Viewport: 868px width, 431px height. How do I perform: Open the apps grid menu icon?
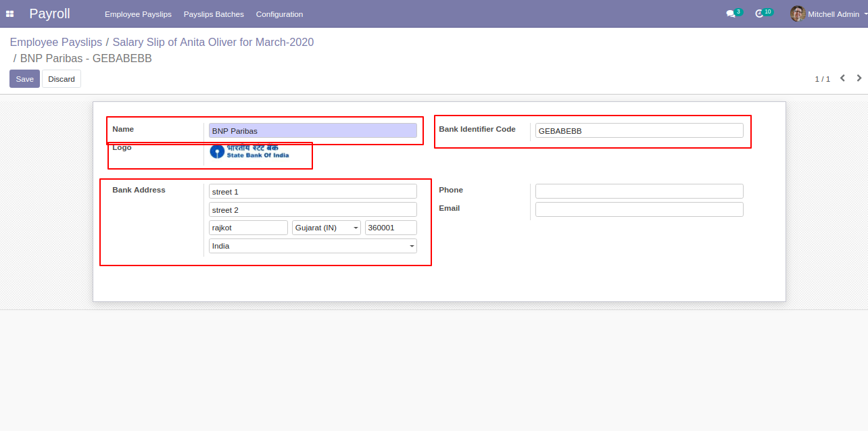tap(9, 14)
